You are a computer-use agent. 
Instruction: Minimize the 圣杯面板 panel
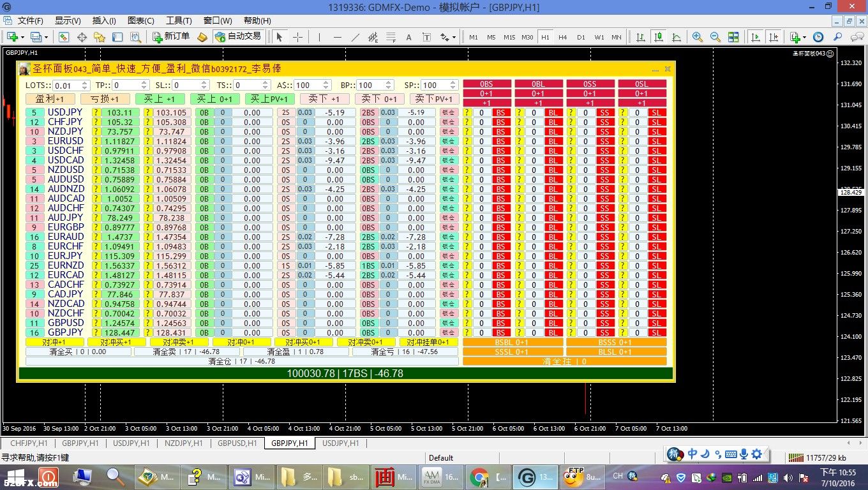pyautogui.click(x=655, y=69)
